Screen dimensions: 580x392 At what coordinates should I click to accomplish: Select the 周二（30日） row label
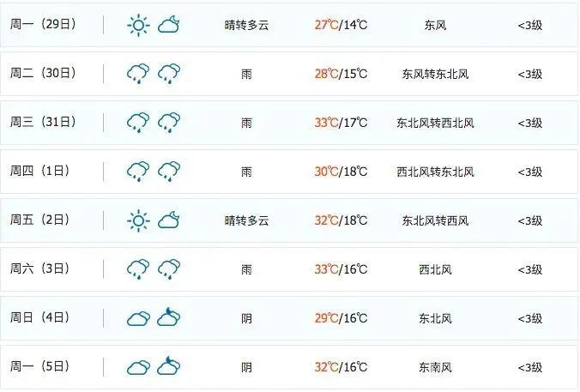[43, 73]
